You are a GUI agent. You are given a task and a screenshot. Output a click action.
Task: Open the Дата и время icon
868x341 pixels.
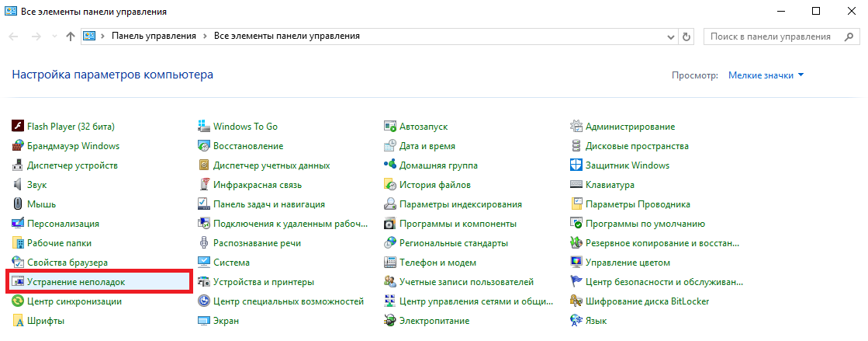tap(390, 146)
